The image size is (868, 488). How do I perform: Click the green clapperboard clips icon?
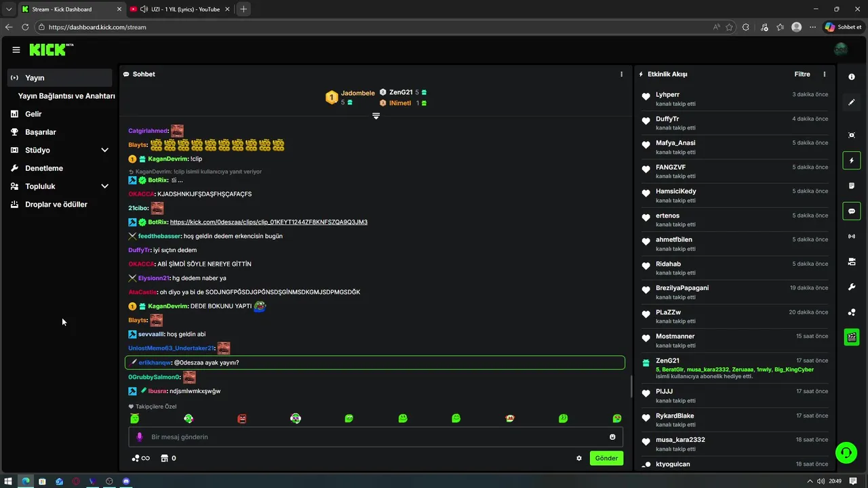point(852,337)
